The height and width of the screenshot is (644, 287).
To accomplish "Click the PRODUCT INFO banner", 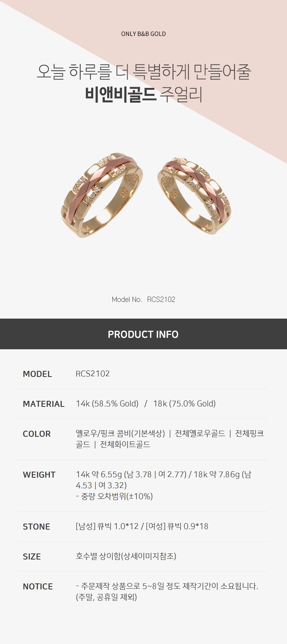I will pyautogui.click(x=143, y=334).
